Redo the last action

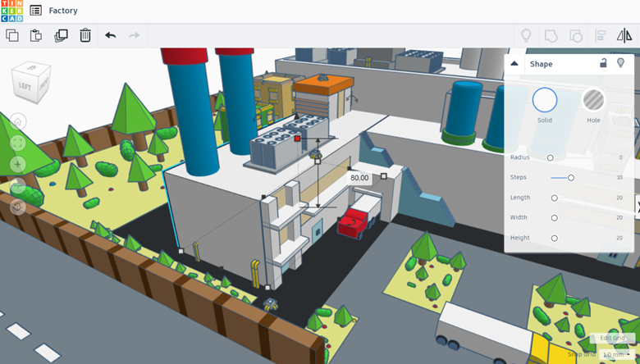(134, 35)
